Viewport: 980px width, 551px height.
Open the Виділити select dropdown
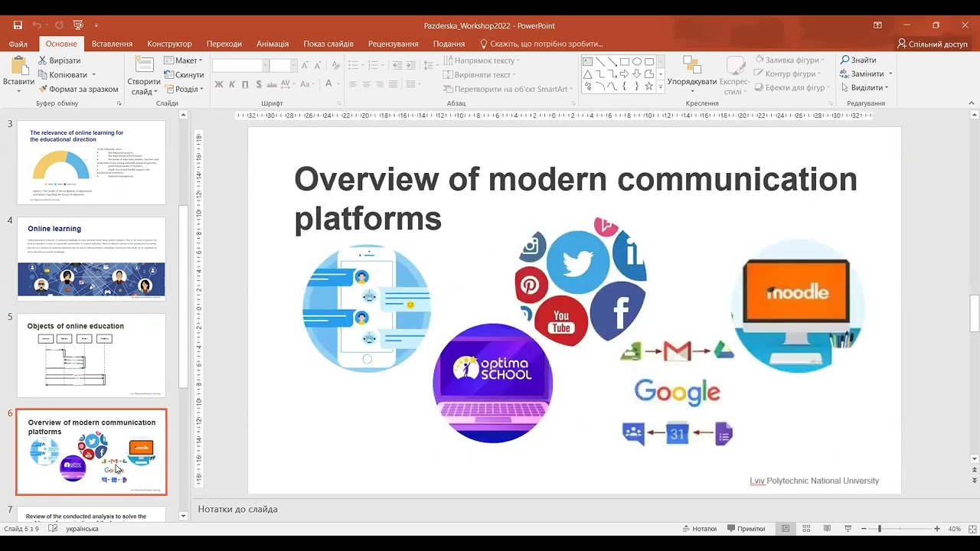pyautogui.click(x=865, y=88)
